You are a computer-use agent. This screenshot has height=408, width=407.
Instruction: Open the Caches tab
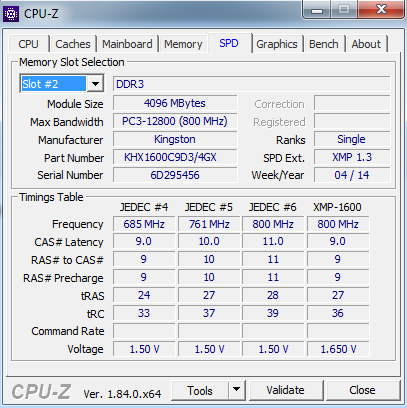pos(73,44)
